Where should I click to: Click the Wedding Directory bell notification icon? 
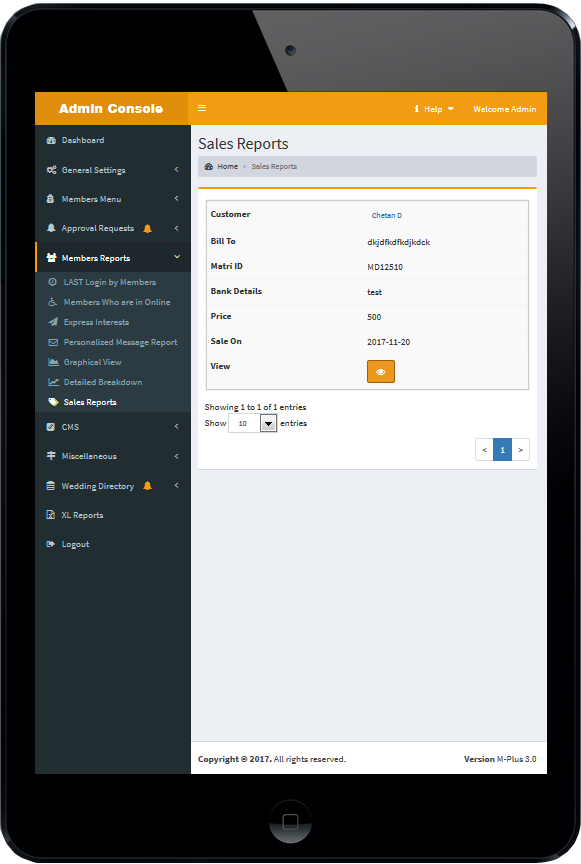pyautogui.click(x=147, y=486)
